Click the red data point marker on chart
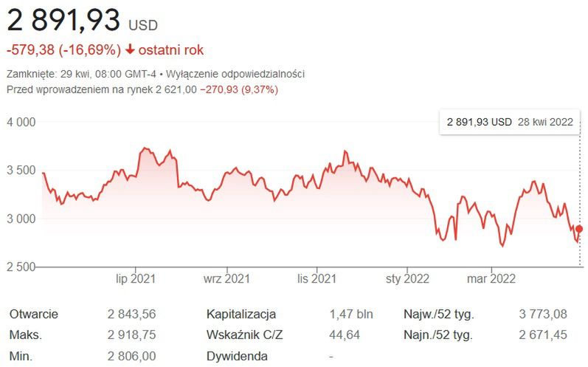 tap(579, 229)
